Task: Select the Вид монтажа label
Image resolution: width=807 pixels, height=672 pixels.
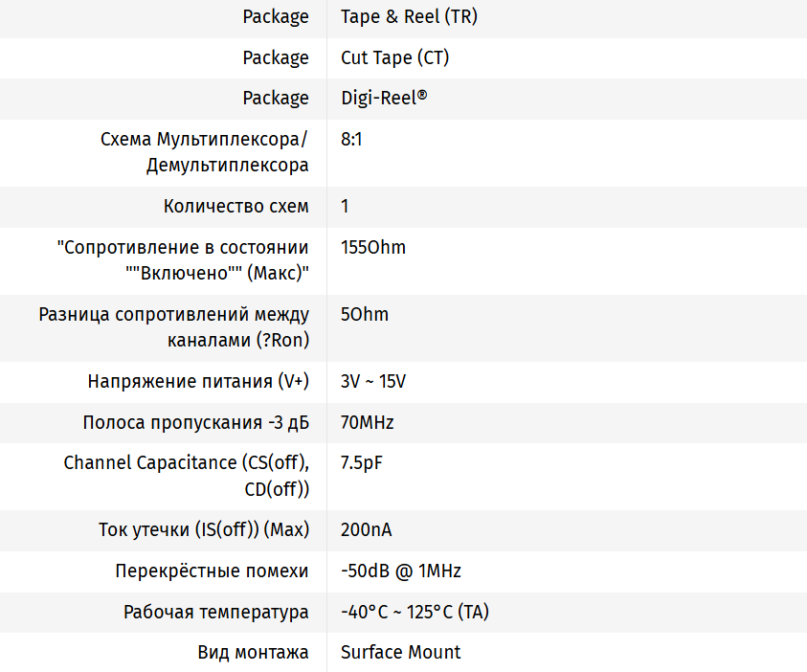Action: 253,652
